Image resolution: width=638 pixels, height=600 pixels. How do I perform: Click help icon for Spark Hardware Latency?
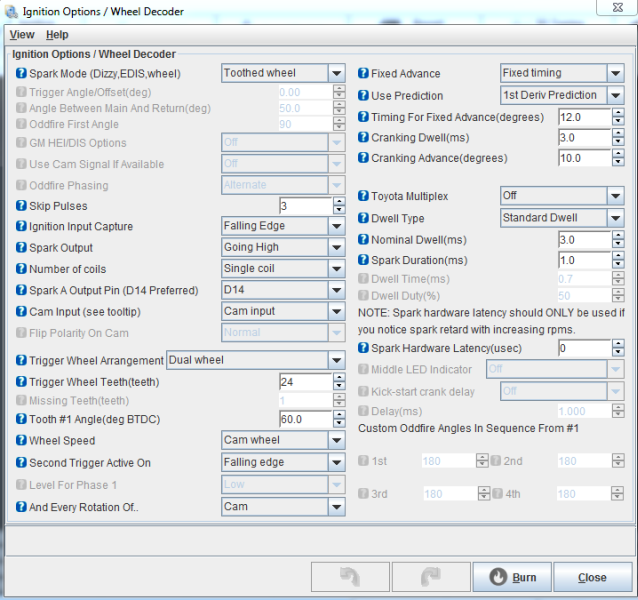tap(364, 348)
